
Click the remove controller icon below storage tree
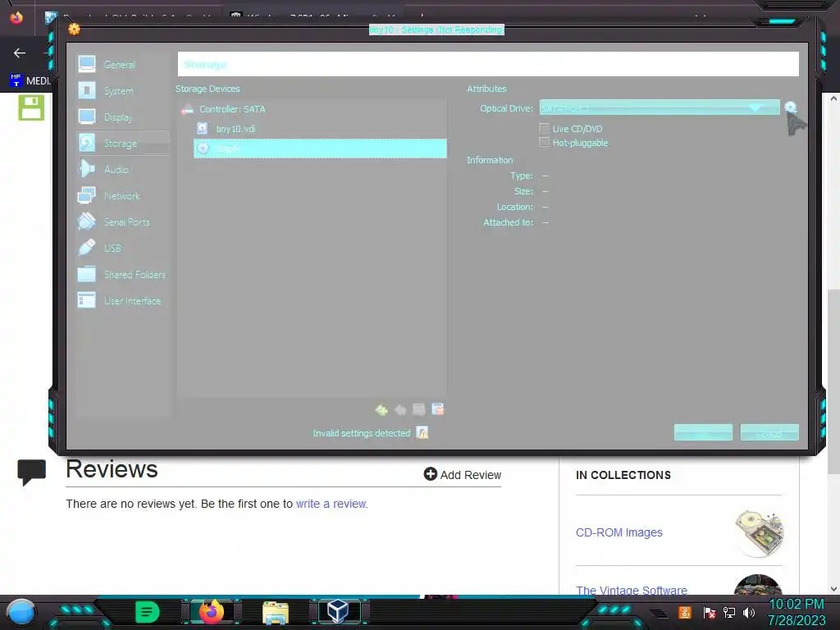(400, 410)
